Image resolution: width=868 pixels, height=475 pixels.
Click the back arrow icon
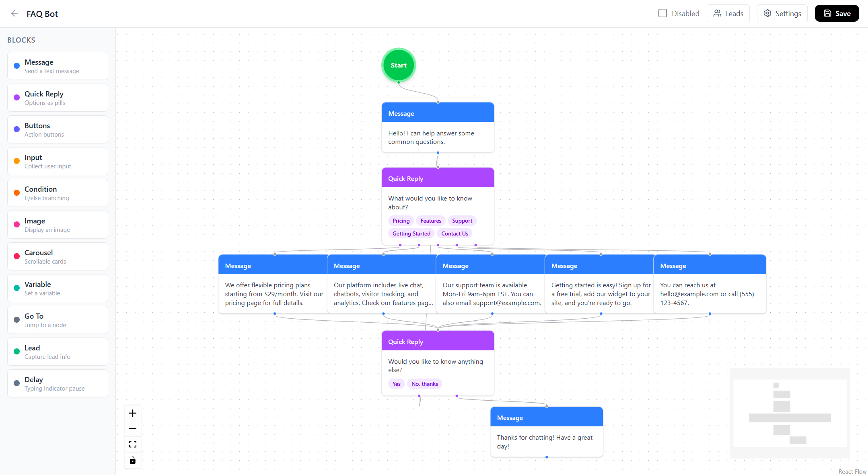tap(14, 13)
